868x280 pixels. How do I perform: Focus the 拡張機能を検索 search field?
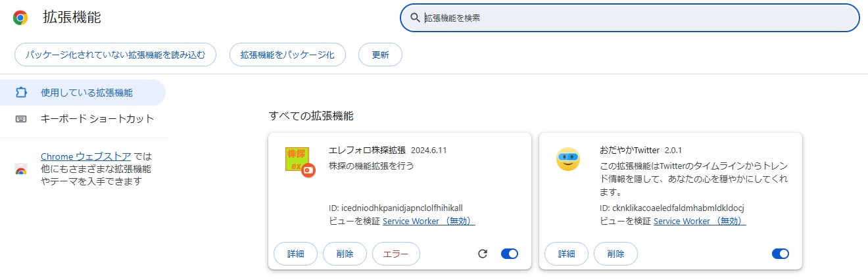(x=630, y=18)
